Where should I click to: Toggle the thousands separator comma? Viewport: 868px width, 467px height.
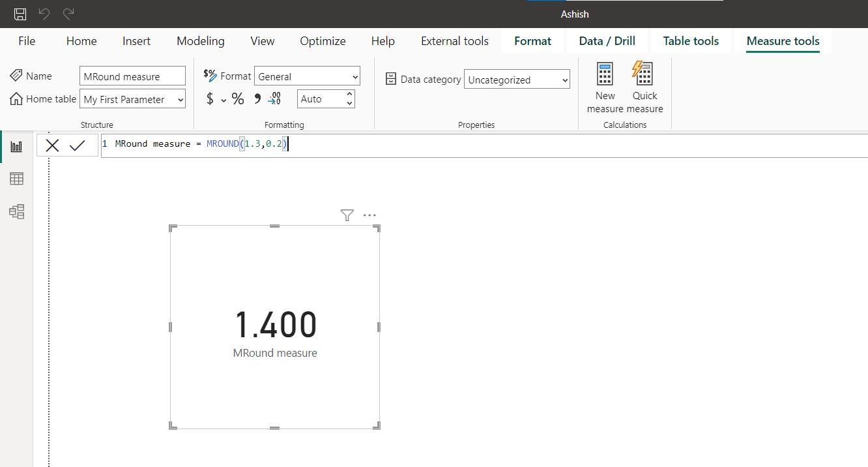click(x=256, y=98)
